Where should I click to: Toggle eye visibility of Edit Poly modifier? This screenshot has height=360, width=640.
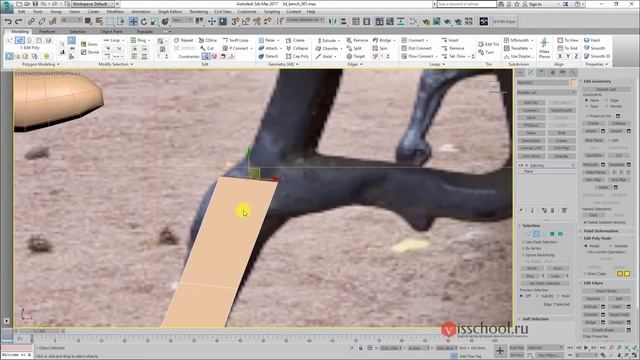(521, 166)
